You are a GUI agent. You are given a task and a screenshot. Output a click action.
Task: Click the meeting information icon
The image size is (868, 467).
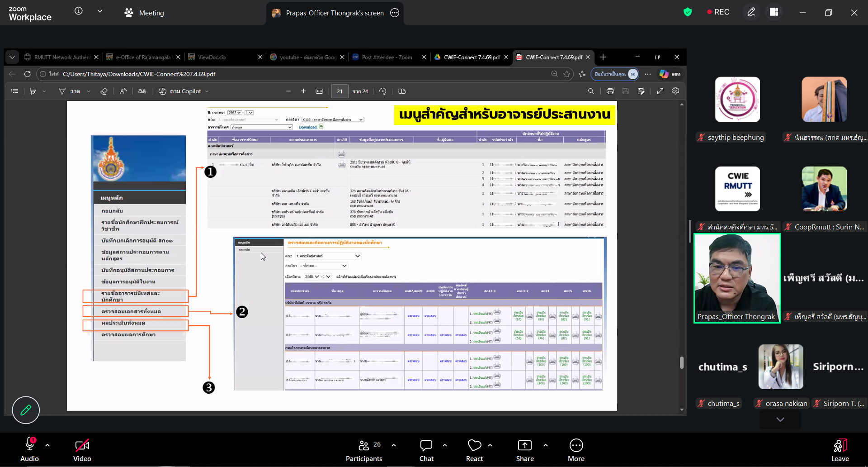point(79,11)
